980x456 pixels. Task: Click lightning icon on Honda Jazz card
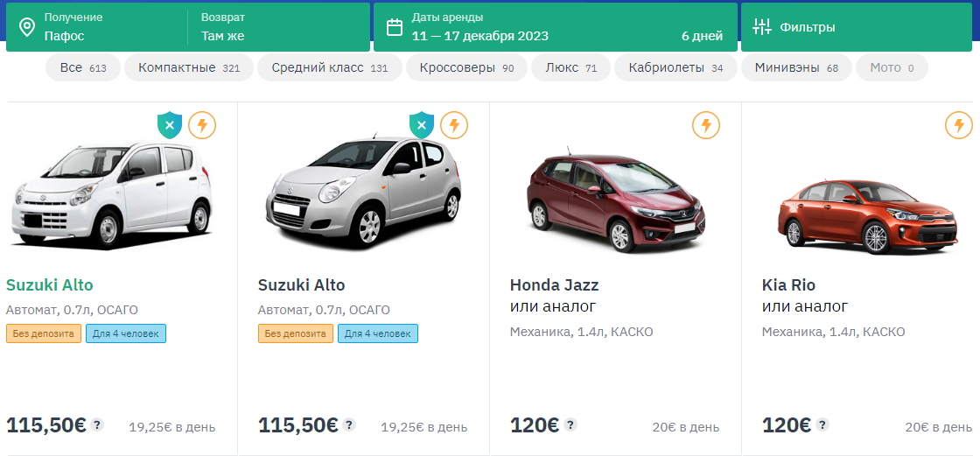tap(705, 125)
